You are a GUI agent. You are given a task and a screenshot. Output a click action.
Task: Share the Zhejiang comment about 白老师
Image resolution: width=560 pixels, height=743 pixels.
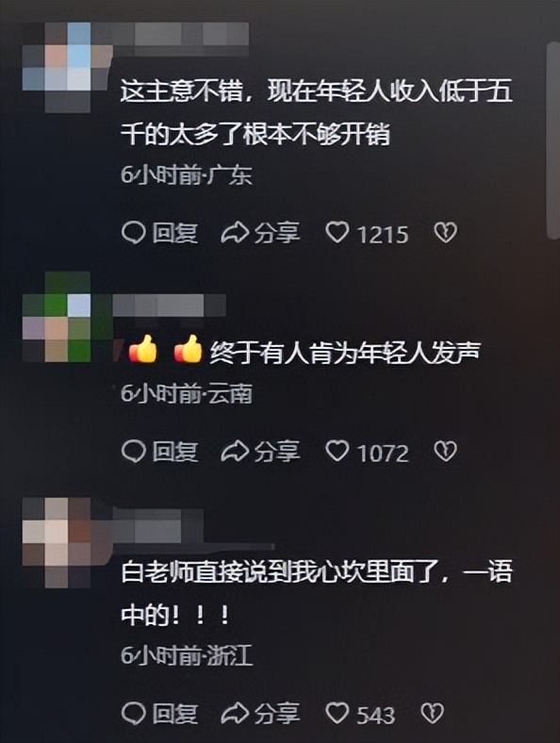(260, 713)
